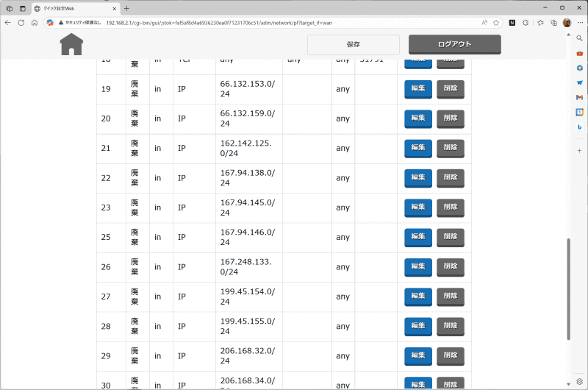This screenshot has height=390, width=588.
Task: Add this page to favorites star
Action: click(x=496, y=23)
